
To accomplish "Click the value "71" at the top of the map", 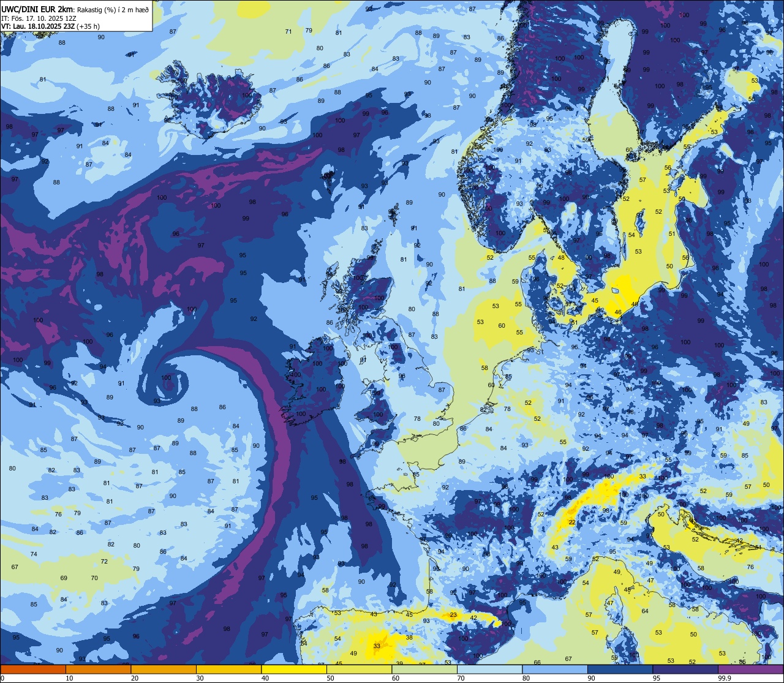I will (288, 31).
